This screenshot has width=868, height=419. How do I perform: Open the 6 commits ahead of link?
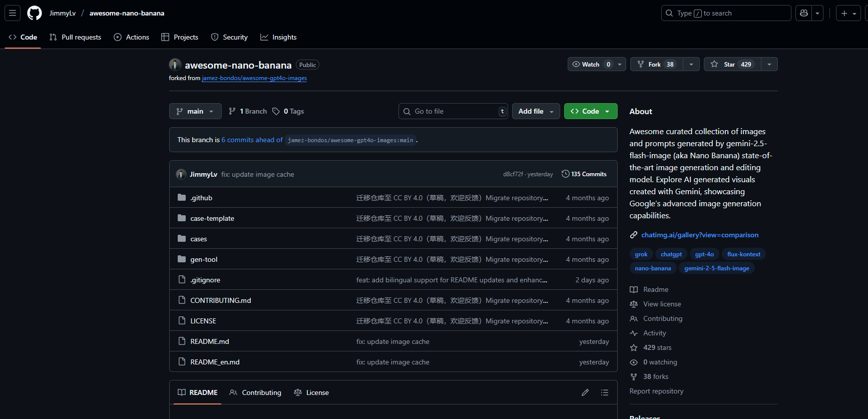[x=252, y=140]
